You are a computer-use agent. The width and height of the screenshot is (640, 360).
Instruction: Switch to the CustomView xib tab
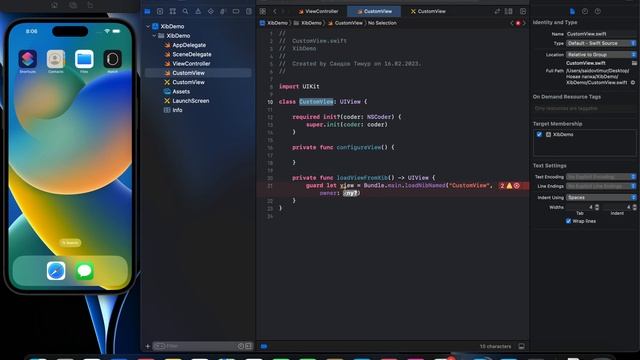(428, 11)
